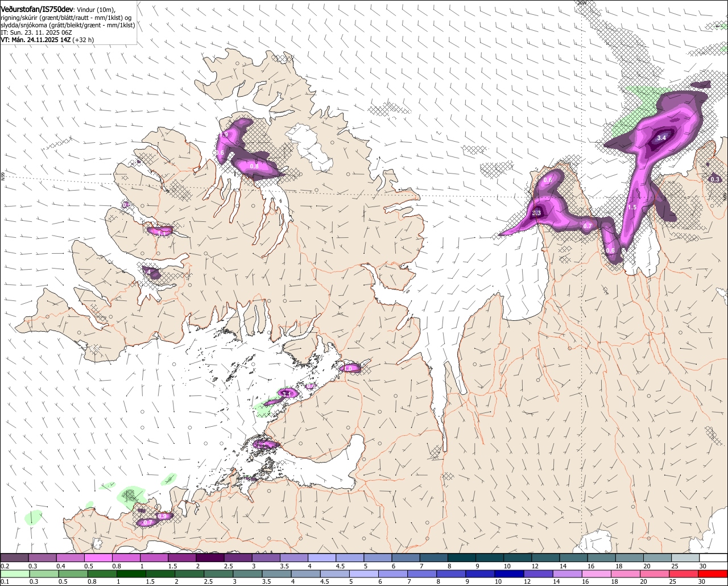Click the 3.4 precipitation value on the map

pyautogui.click(x=662, y=138)
